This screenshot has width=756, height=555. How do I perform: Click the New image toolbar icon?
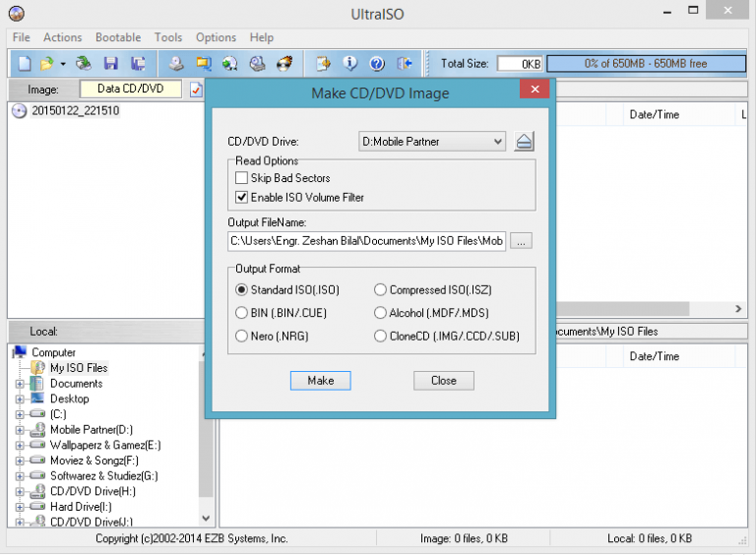coord(24,63)
